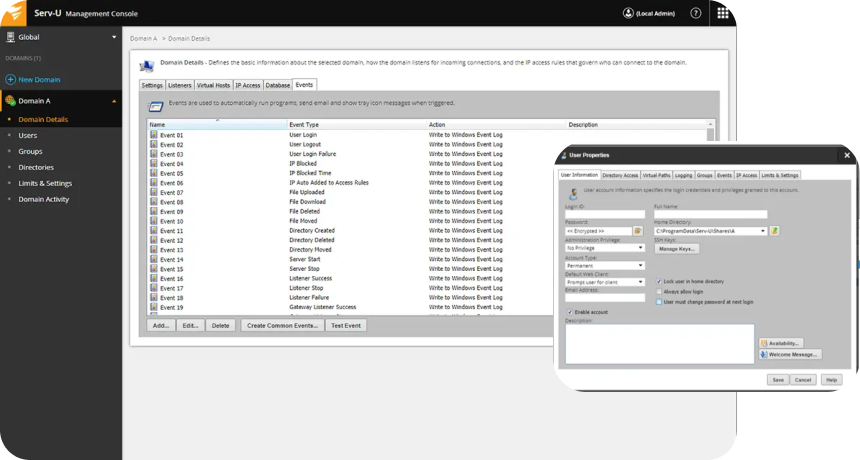
Task: Click the New Domain link
Action: tap(39, 79)
